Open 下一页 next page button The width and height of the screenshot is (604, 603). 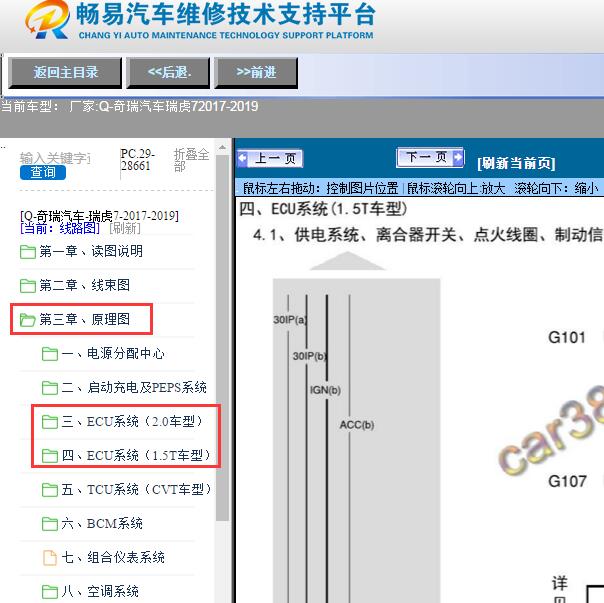(430, 157)
